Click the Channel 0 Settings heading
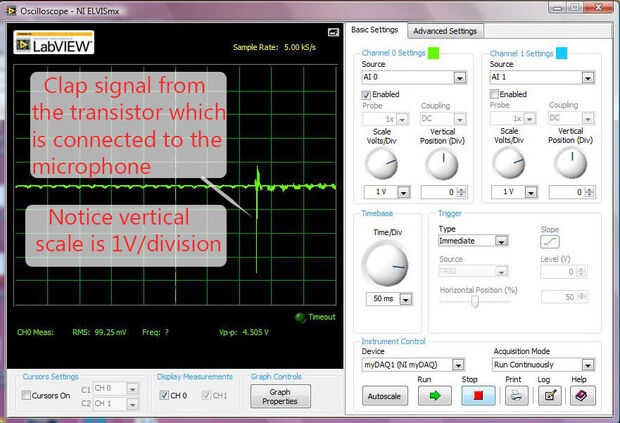Viewport: 620px width, 423px height. tap(393, 53)
